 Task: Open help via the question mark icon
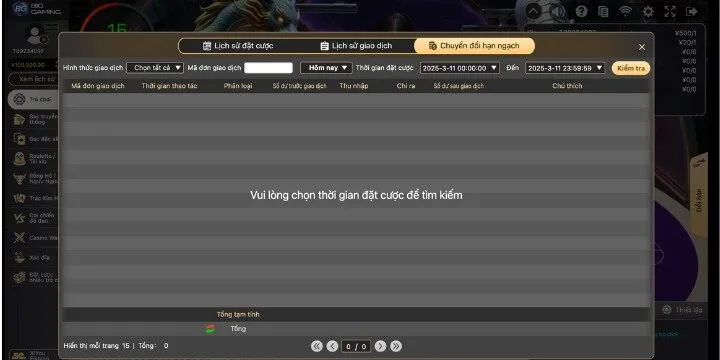pyautogui.click(x=581, y=11)
